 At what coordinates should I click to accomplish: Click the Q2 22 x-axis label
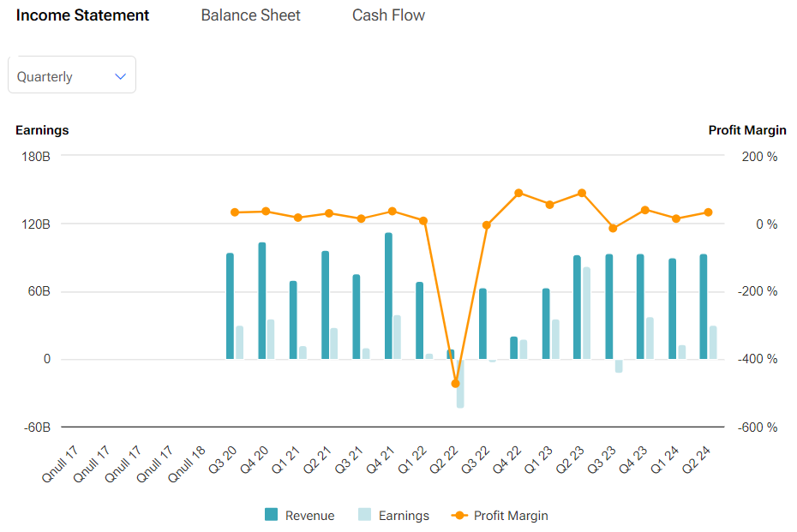[x=444, y=460]
